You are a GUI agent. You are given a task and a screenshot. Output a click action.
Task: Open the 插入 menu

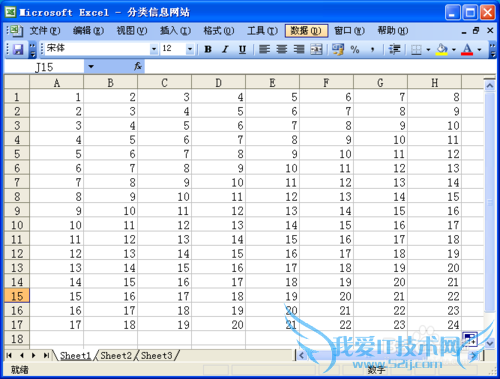[176, 31]
